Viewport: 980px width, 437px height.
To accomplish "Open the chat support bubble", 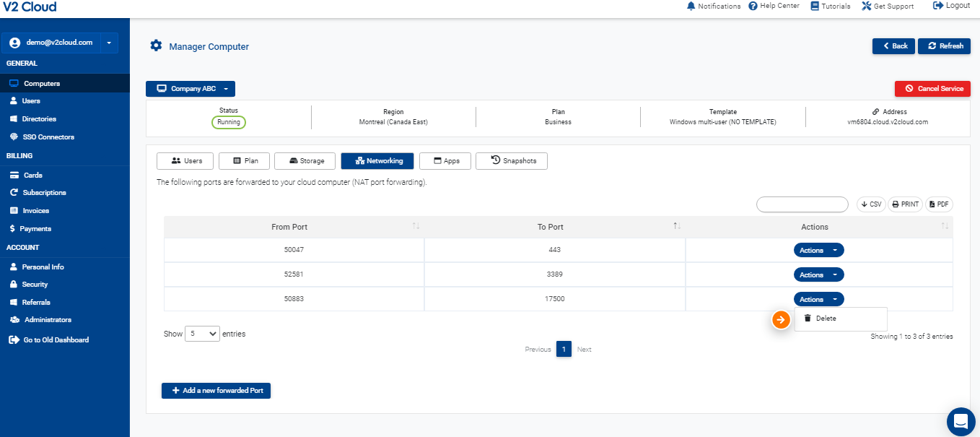I will point(961,420).
